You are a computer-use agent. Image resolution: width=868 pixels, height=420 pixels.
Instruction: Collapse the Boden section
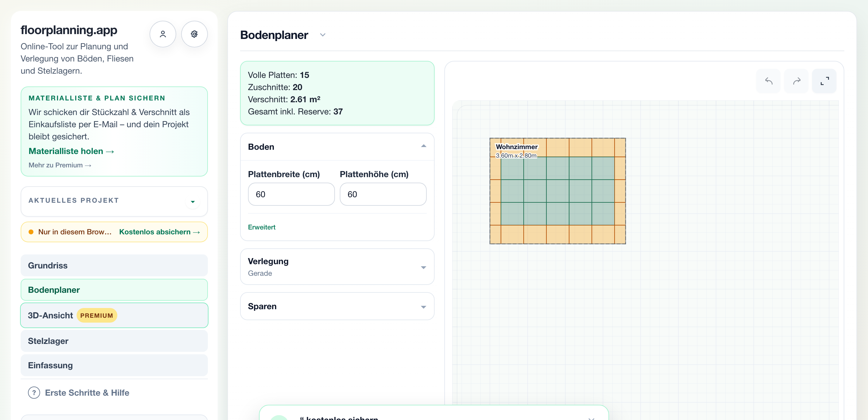pos(424,146)
